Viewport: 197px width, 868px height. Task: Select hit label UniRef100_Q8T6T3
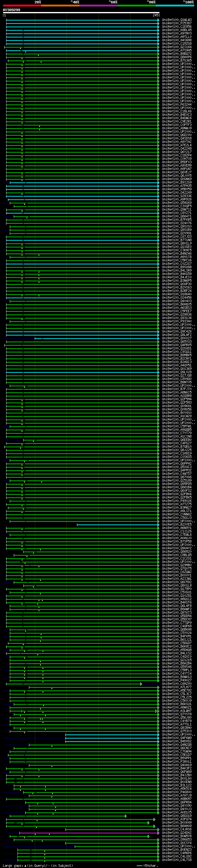[x=177, y=612]
